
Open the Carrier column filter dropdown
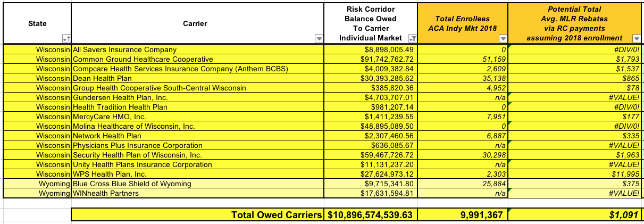[319, 39]
